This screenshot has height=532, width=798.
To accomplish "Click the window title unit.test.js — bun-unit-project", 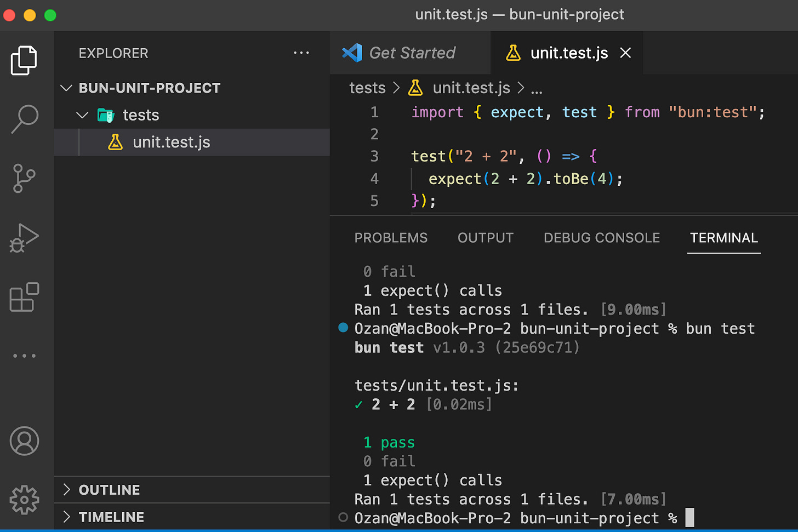I will [520, 14].
